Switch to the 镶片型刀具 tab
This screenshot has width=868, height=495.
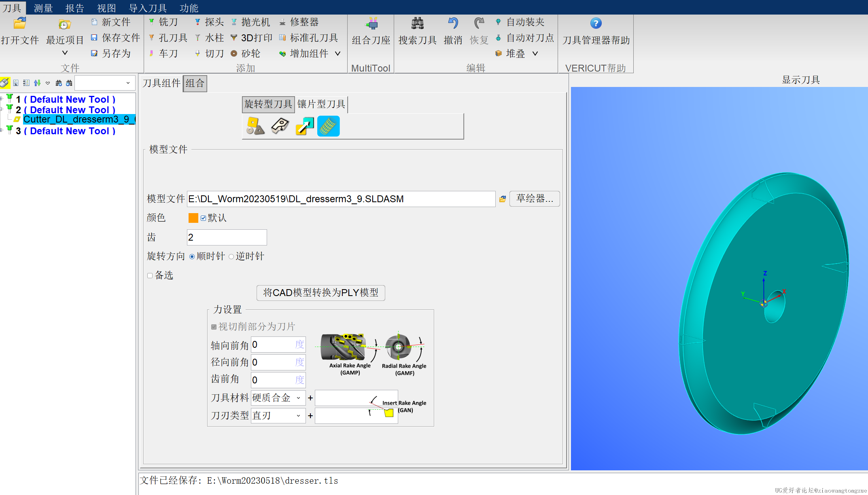click(321, 104)
